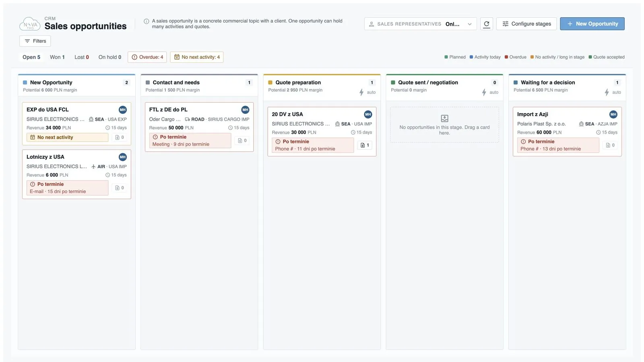The height and width of the screenshot is (362, 644).
Task: Select the On hold tab
Action: 110,57
